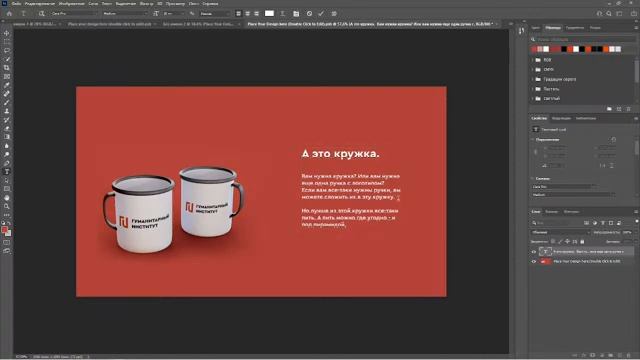Select the Healing Brush tool
Screen dimensions: 640x360
click(7, 93)
